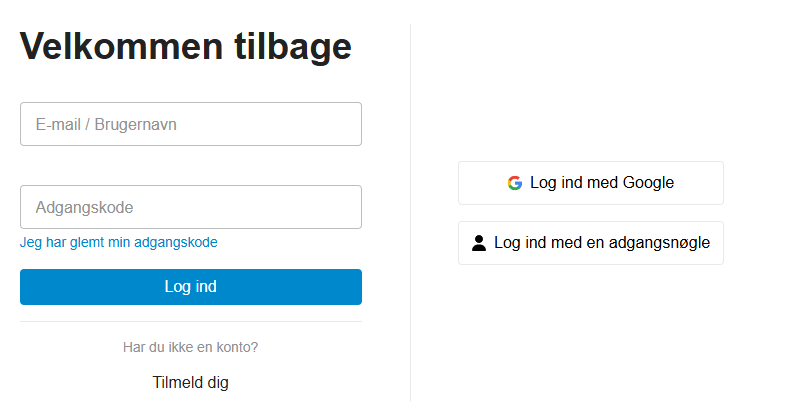Select Log ind med en adgangsnøgle
The width and height of the screenshot is (786, 416).
(x=590, y=243)
